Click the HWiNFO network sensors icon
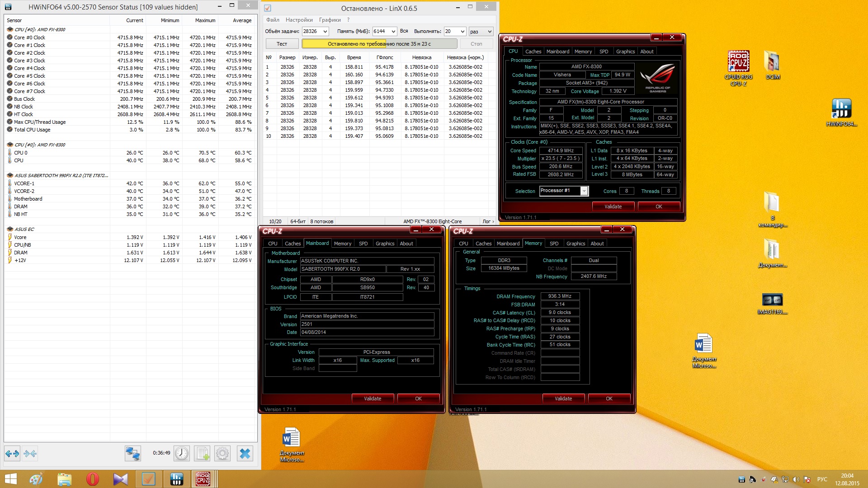This screenshot has height=488, width=868. (x=133, y=453)
